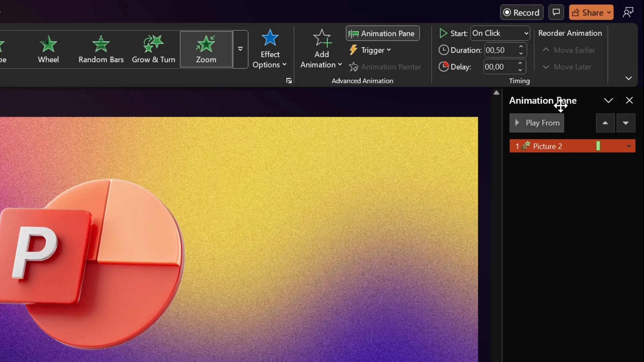
Task: Choose the Zoom animation effect
Action: 206,49
